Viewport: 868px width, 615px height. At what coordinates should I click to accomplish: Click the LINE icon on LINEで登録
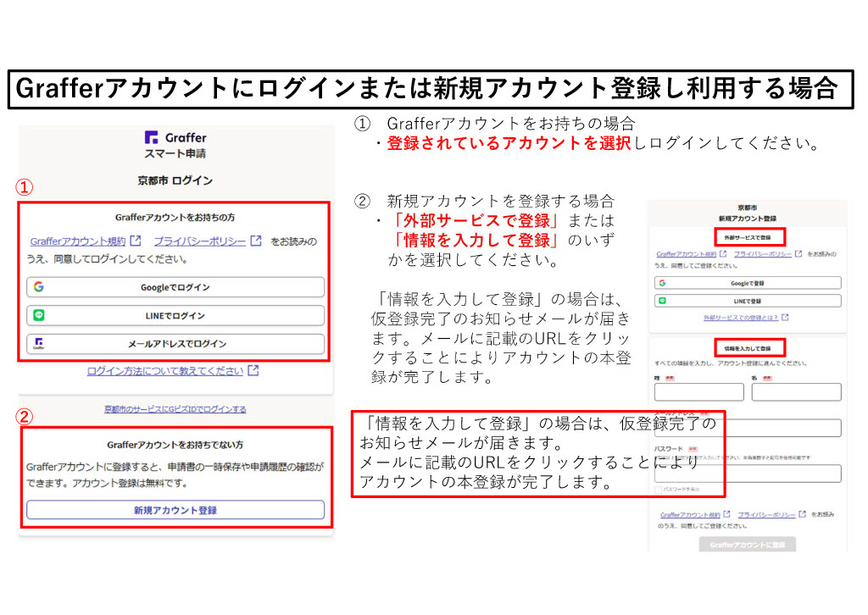(662, 301)
